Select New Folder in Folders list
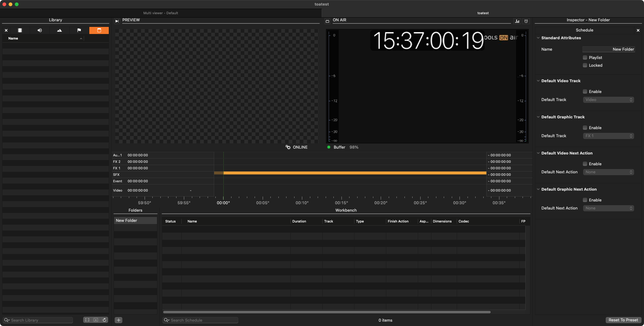Viewport: 644px width, 326px height. 135,220
